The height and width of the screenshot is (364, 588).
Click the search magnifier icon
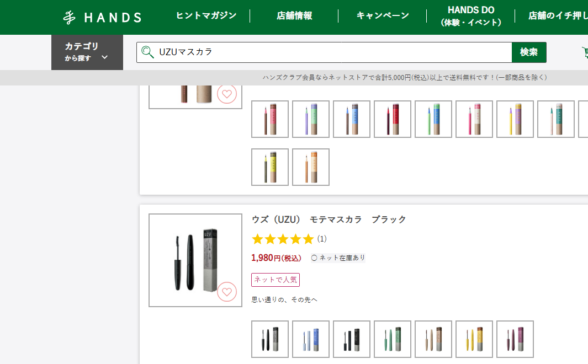pyautogui.click(x=147, y=52)
